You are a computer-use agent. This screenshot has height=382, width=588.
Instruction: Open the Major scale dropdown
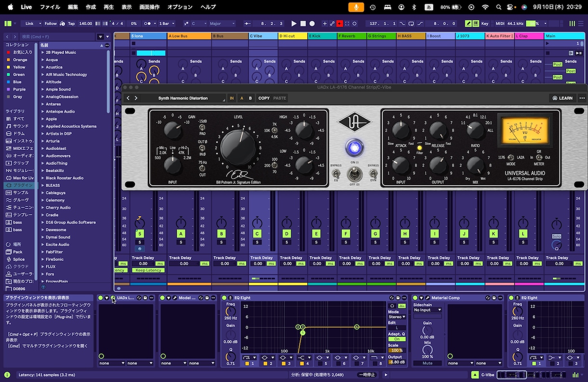222,23
